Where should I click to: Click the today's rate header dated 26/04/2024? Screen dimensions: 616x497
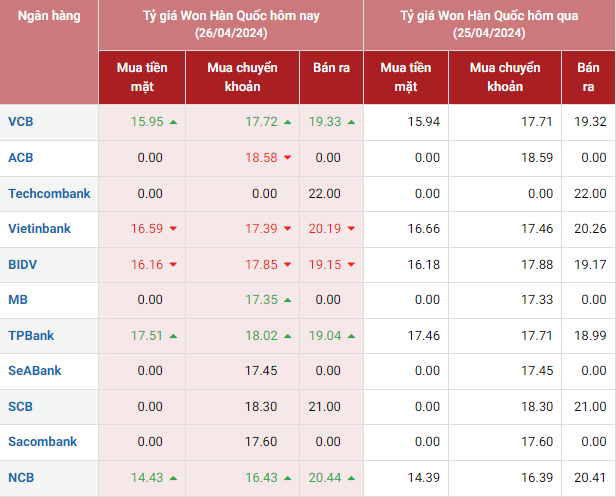click(x=230, y=25)
